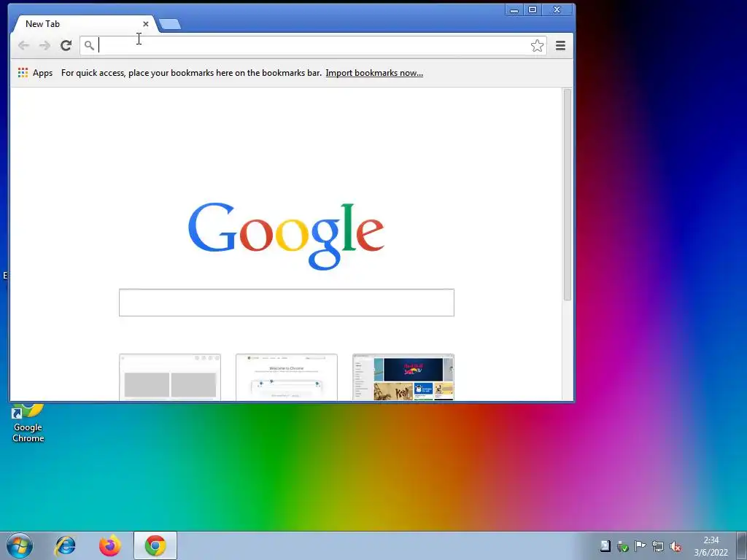Click the green-check shield tray icon
Screen dimensions: 747x560
pyautogui.click(x=623, y=546)
